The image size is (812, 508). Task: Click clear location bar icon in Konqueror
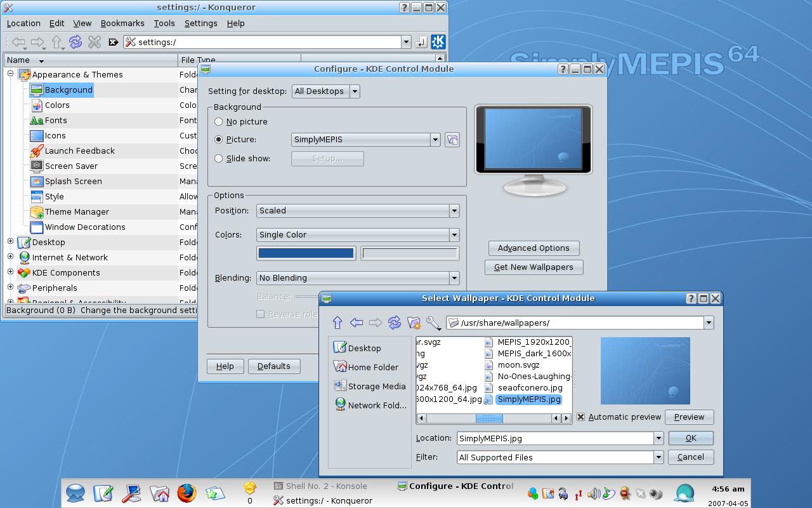point(114,42)
